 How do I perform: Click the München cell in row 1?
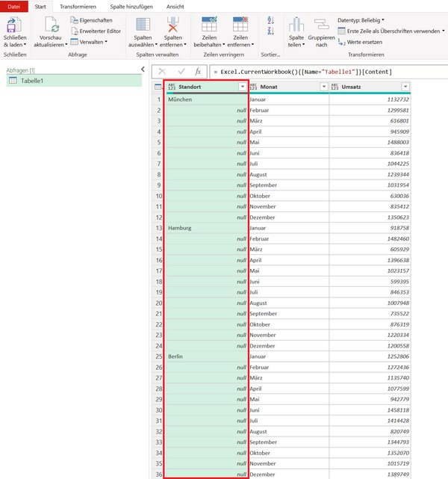[207, 99]
